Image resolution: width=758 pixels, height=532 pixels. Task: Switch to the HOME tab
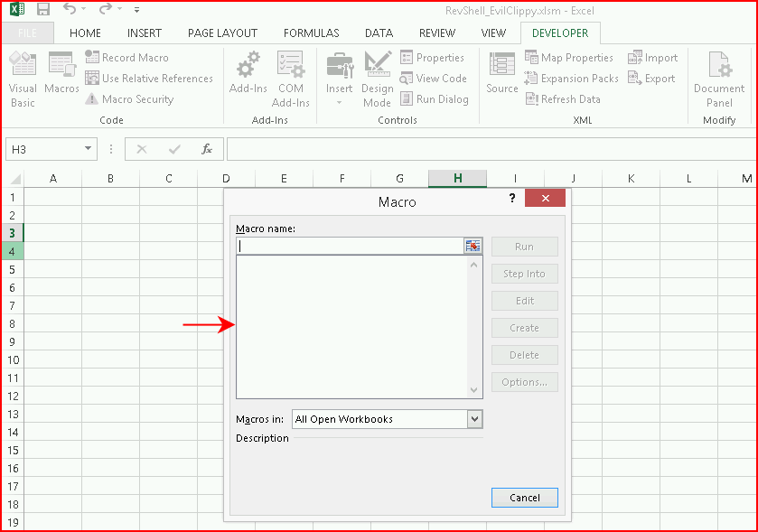click(x=85, y=33)
